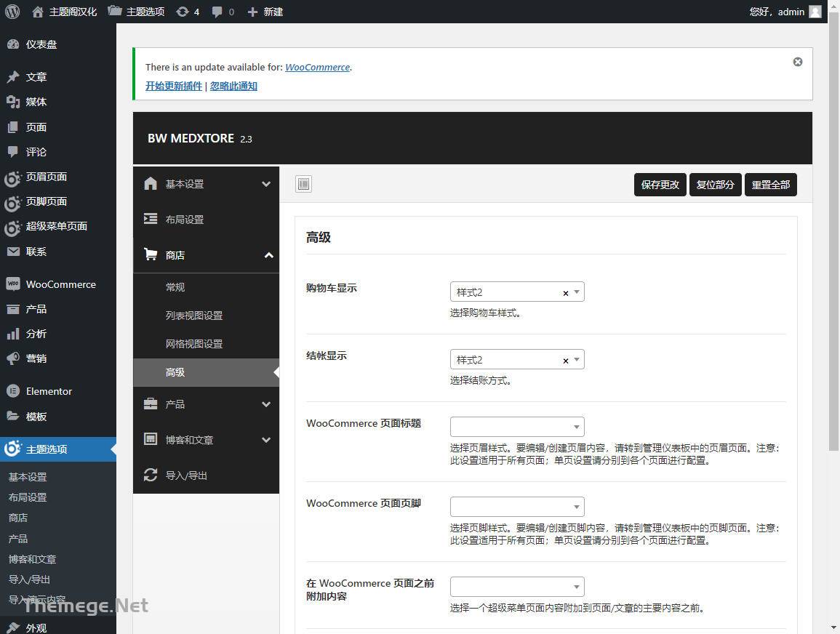The width and height of the screenshot is (840, 634).
Task: Open the 在 WooCommerce 页面之前附加内容 dropdown
Action: coord(518,587)
